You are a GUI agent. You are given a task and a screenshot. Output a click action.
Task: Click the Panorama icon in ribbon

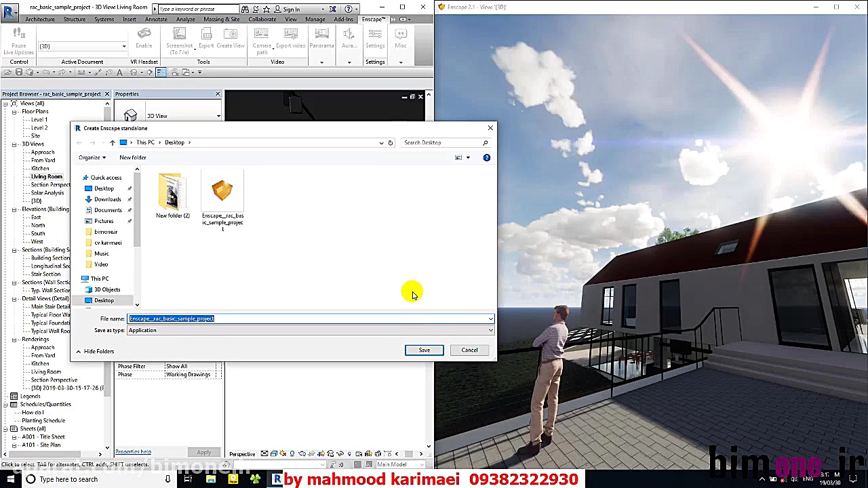tap(321, 34)
